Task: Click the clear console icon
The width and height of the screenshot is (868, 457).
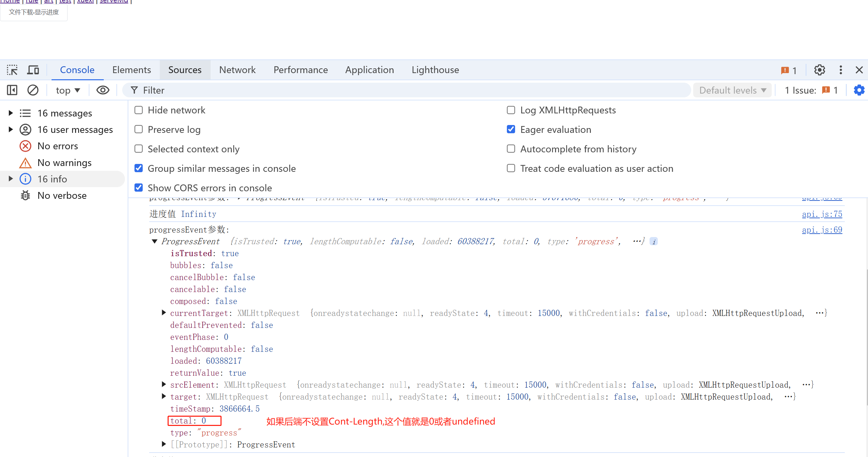Action: (x=33, y=90)
